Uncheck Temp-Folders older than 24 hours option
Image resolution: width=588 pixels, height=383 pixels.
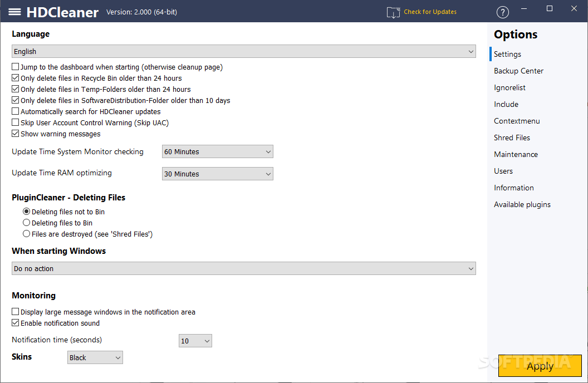click(x=16, y=89)
